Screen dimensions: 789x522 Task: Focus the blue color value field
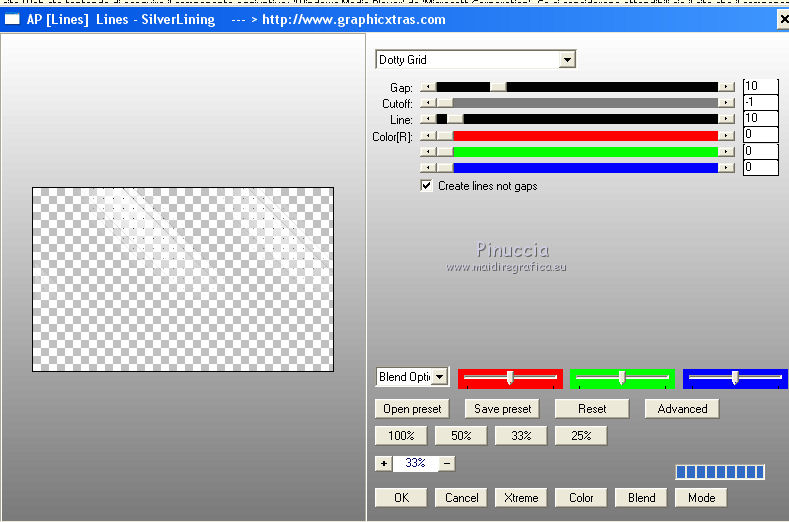[761, 167]
